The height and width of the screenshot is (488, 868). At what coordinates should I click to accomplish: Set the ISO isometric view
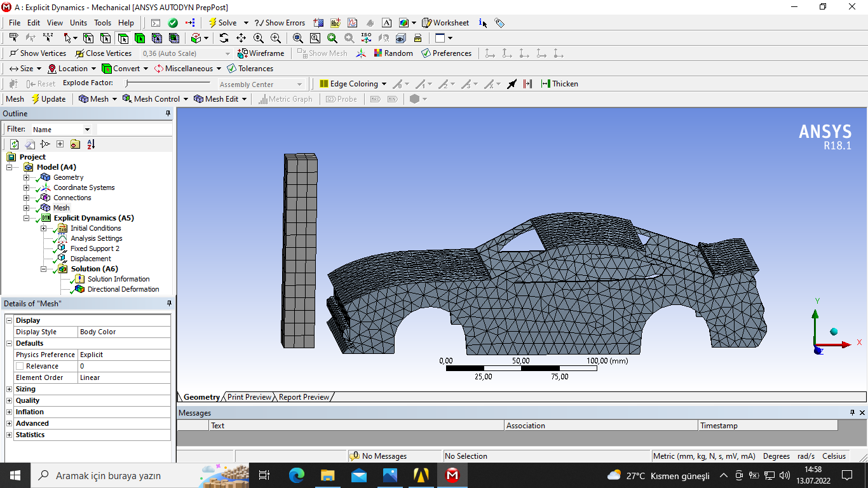366,38
